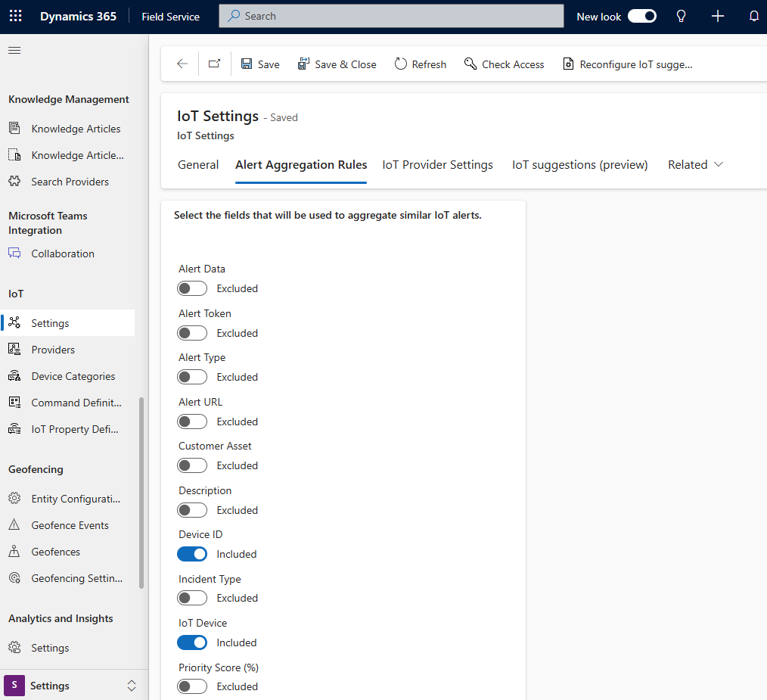This screenshot has width=767, height=700.
Task: Click the Search Providers puzzle icon
Action: coord(14,181)
